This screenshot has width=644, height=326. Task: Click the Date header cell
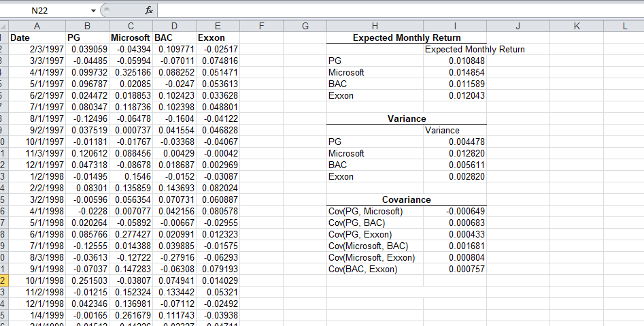click(37, 38)
